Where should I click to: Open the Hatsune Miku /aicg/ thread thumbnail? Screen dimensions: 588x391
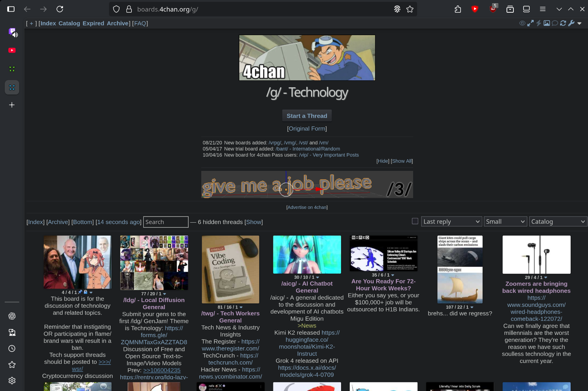[x=307, y=255]
